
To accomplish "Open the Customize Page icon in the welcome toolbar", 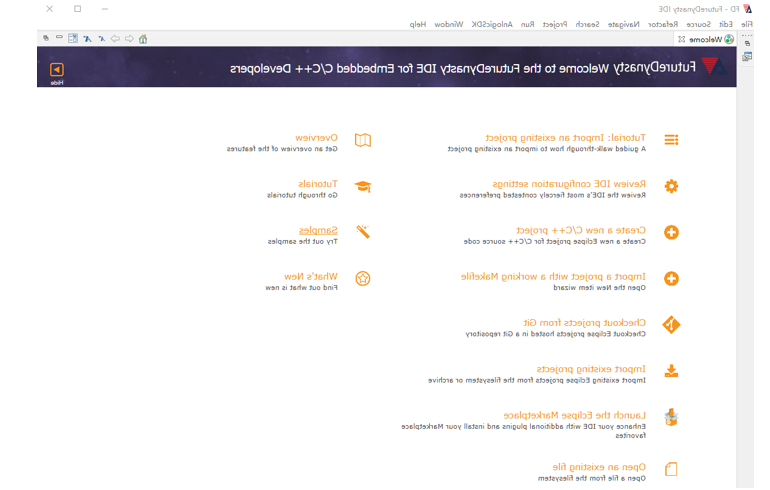I will (x=73, y=38).
